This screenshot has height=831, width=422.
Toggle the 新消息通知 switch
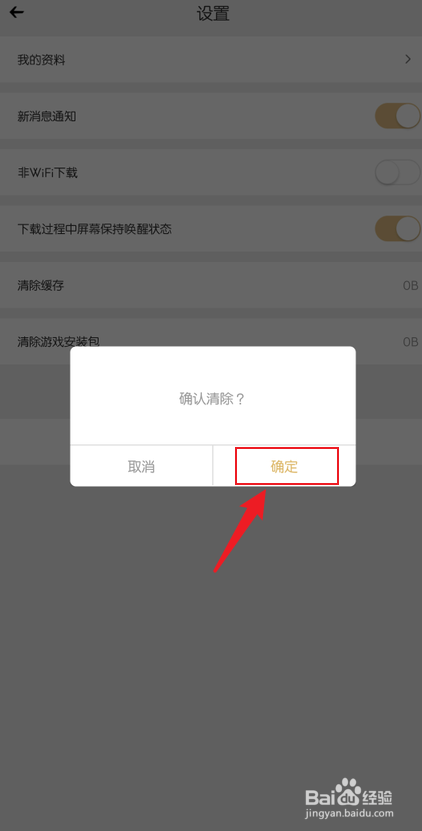398,116
